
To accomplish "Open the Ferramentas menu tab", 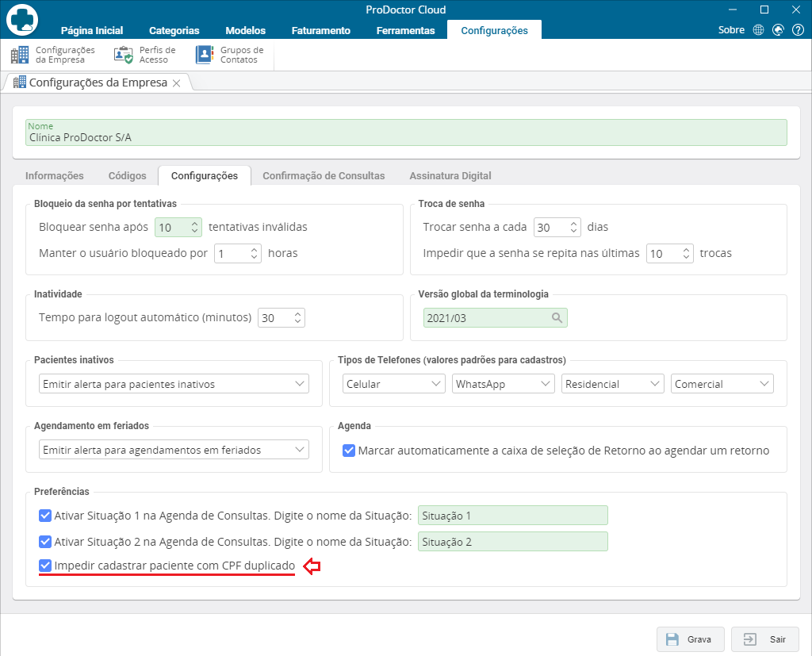I will click(405, 31).
